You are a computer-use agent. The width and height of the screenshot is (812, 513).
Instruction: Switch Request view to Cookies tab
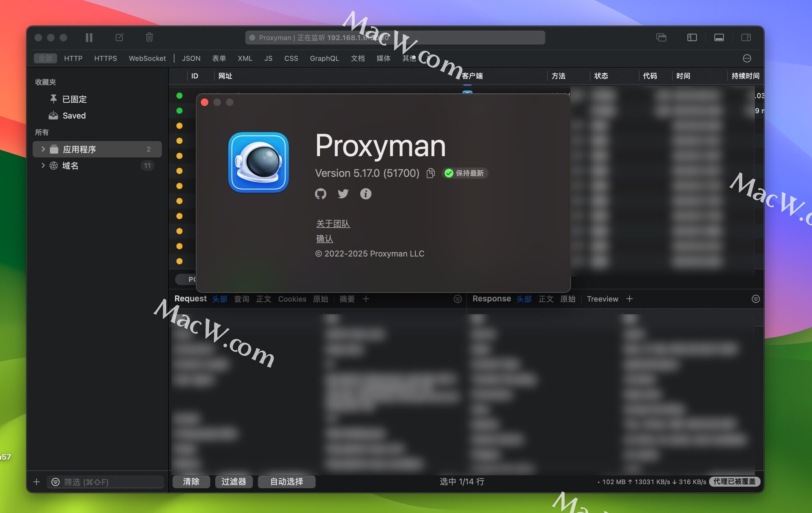click(292, 299)
